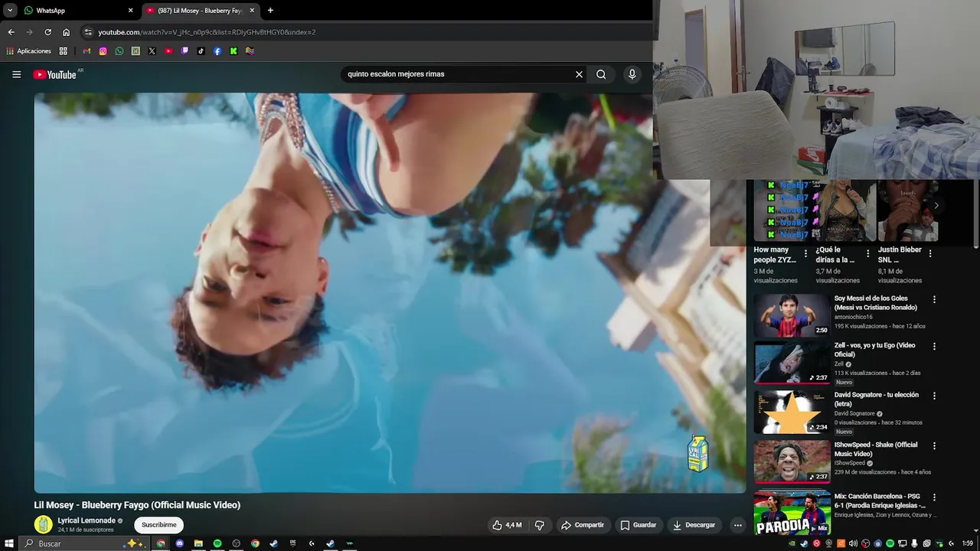980x551 pixels.
Task: Open volume control in system tray
Action: coord(853,543)
